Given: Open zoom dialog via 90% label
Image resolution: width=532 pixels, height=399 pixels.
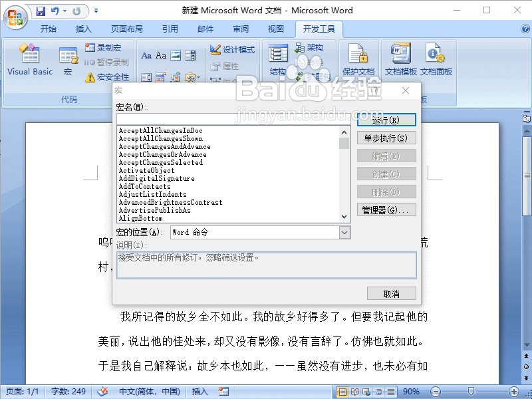Looking at the screenshot, I should pyautogui.click(x=411, y=392).
